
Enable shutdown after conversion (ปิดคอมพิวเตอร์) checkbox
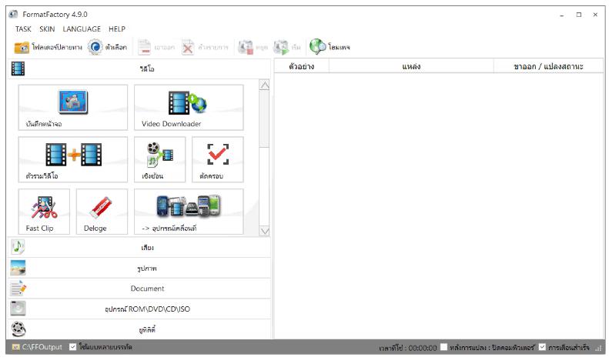click(x=444, y=347)
